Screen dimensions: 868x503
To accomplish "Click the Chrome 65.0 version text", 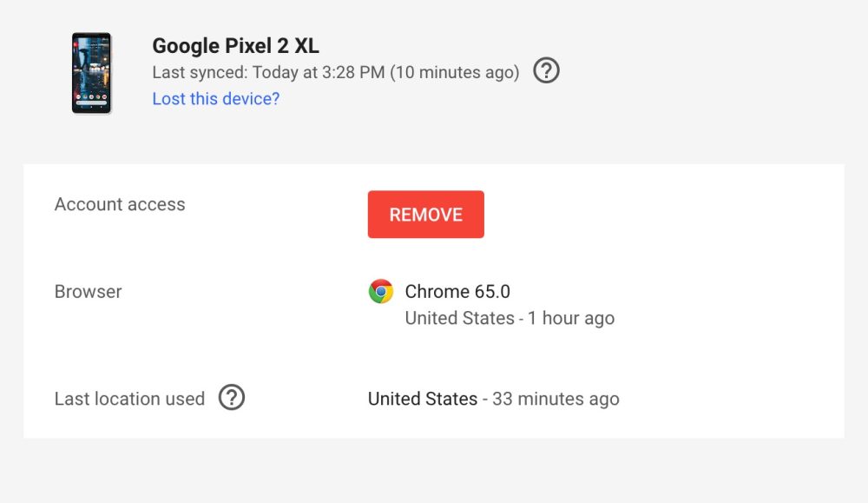I will tap(457, 292).
